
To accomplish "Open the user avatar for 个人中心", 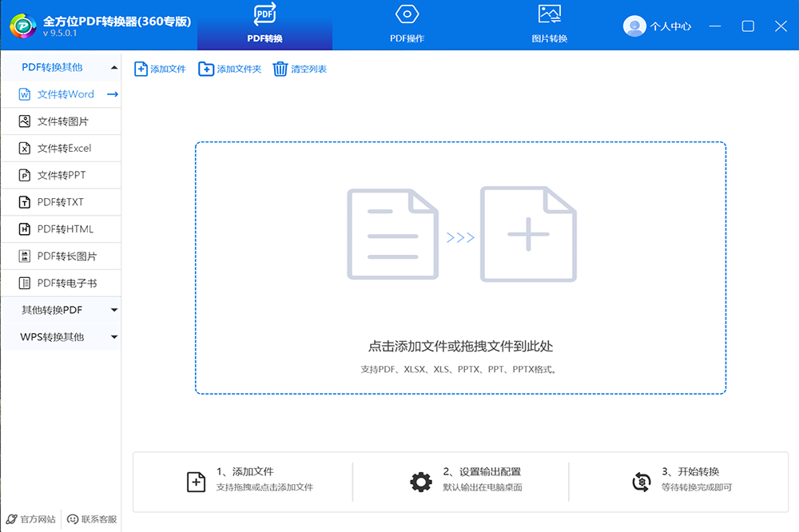I will (634, 26).
